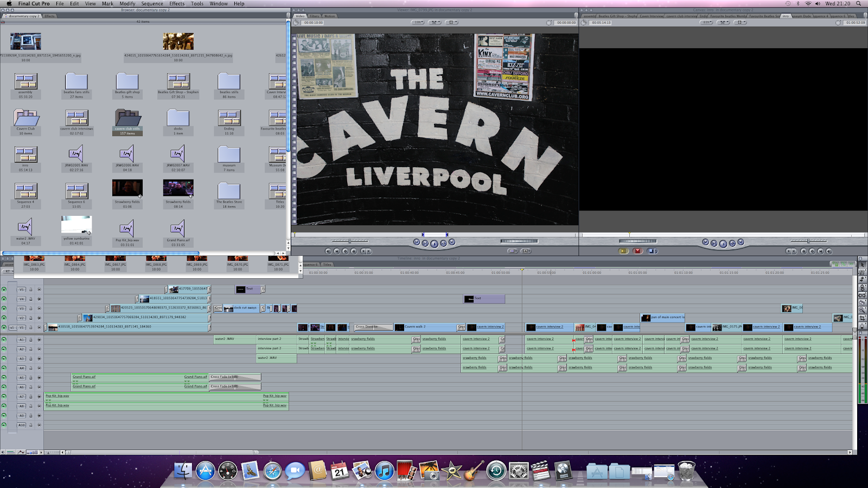This screenshot has width=868, height=488.
Task: Switch to the Effects tab in Browser
Action: tap(49, 16)
